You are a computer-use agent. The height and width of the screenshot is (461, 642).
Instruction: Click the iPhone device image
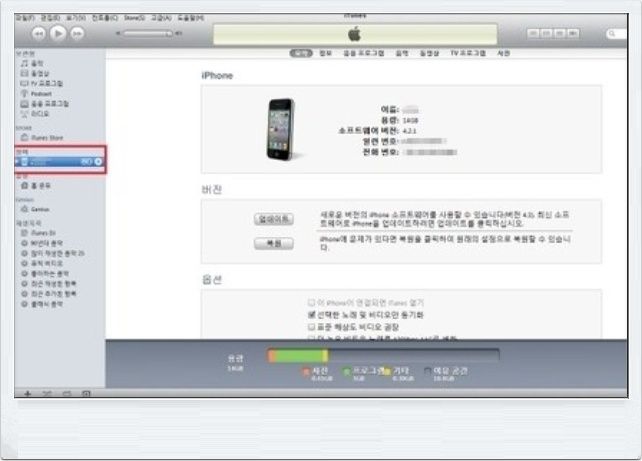pos(281,129)
